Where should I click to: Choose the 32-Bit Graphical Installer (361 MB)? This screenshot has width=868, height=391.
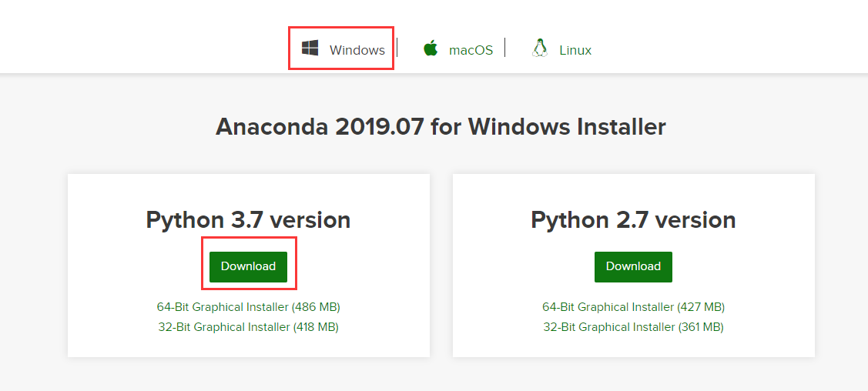(x=633, y=326)
